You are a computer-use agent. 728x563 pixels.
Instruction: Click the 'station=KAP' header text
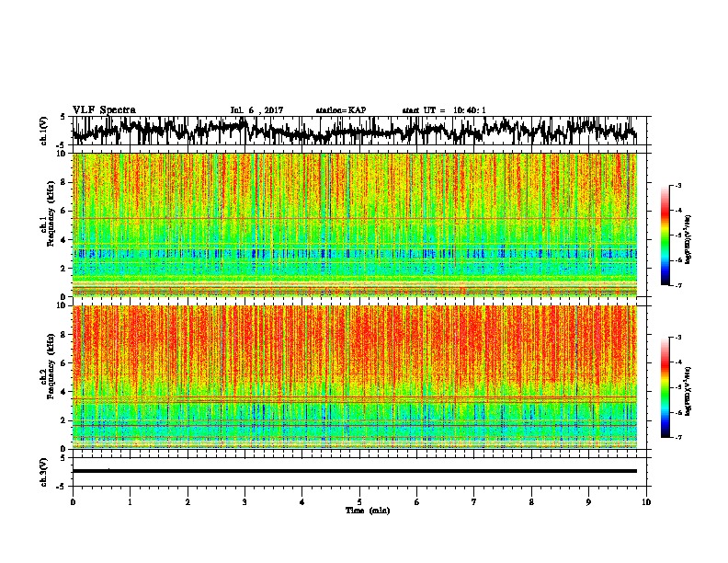[341, 110]
